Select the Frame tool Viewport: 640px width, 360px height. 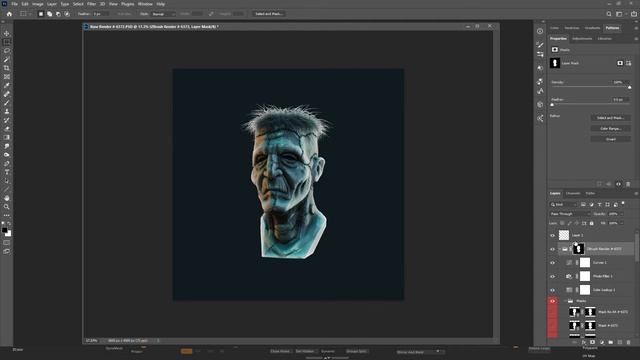7,77
